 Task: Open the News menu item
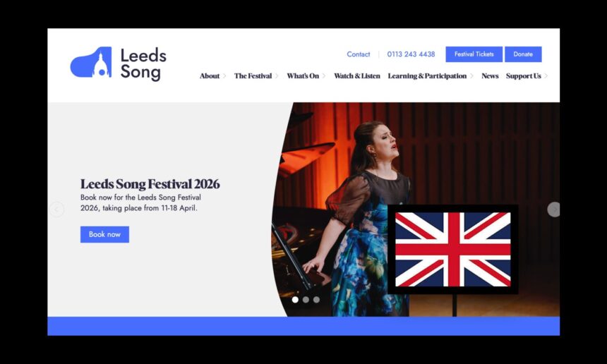(x=490, y=75)
